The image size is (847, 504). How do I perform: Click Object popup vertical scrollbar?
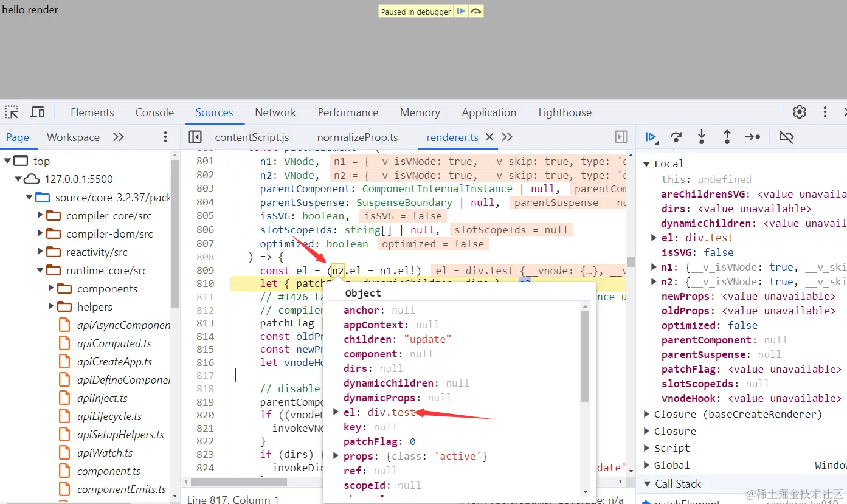(585, 357)
